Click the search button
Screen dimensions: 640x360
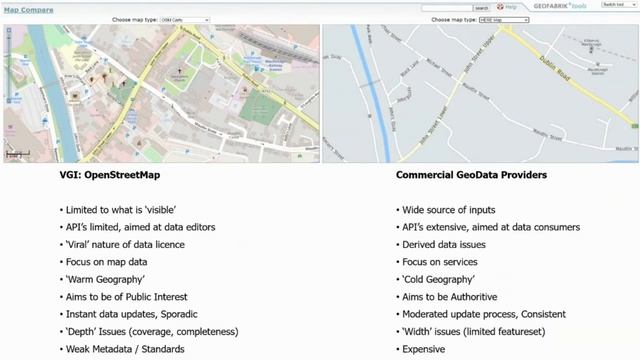coord(482,8)
